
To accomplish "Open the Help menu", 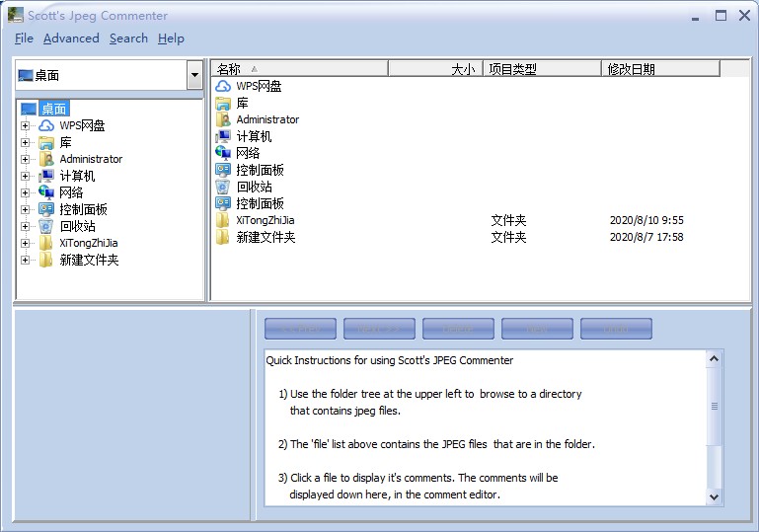I will point(171,38).
